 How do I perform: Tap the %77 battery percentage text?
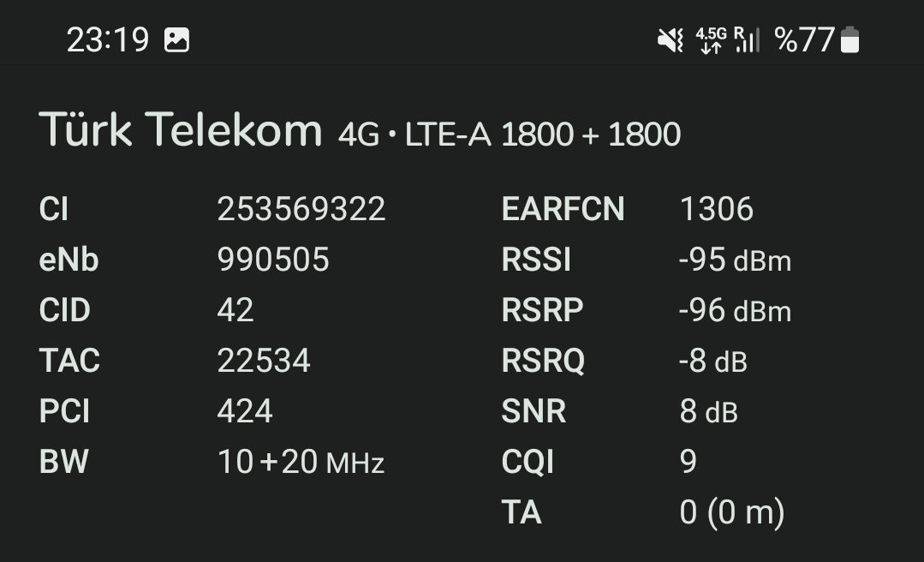804,40
